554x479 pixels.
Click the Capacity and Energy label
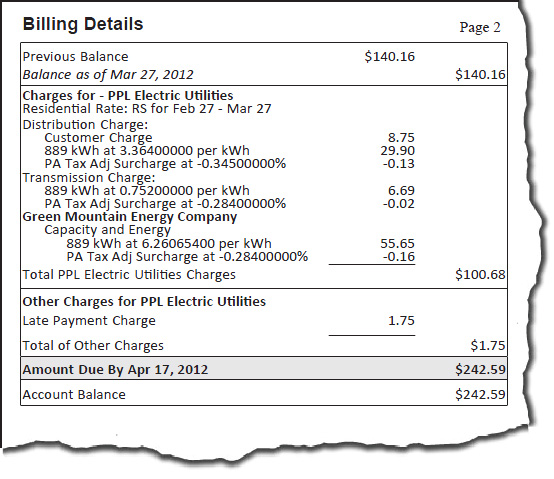pyautogui.click(x=107, y=230)
